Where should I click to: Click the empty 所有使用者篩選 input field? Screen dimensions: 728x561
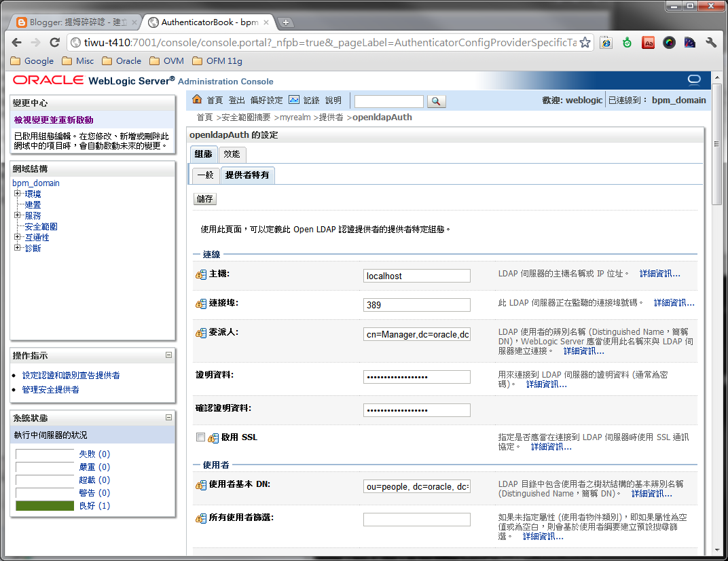416,520
